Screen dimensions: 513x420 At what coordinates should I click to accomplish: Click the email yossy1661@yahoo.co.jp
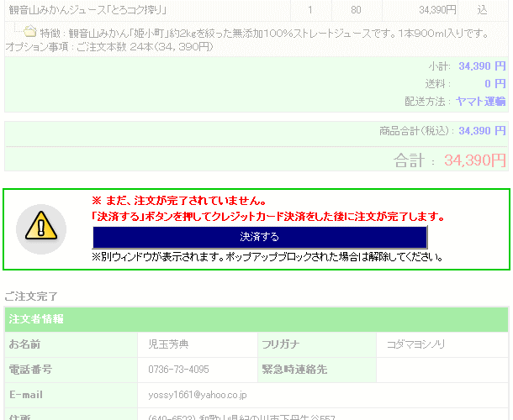coord(198,395)
